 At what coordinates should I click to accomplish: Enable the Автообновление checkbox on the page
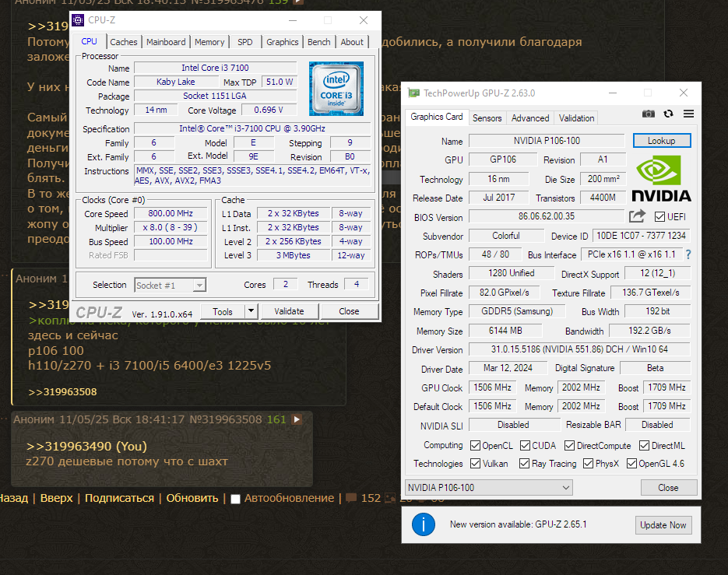(x=235, y=499)
